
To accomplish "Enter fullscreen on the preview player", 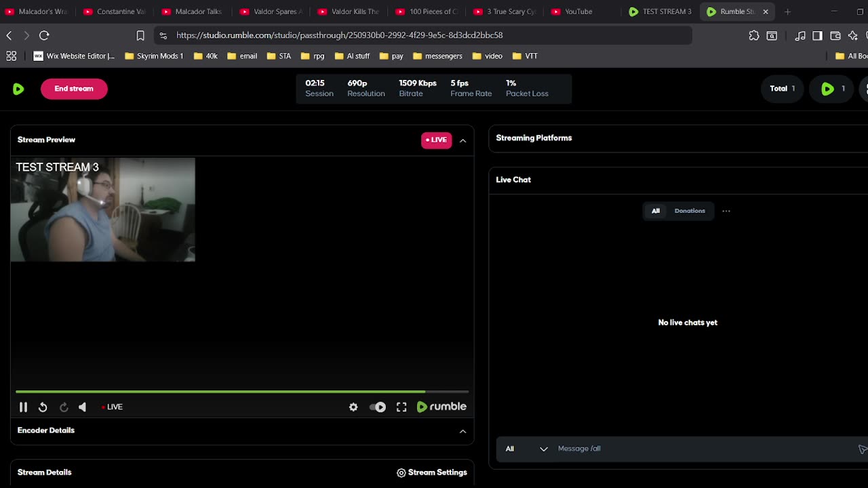I will [401, 407].
